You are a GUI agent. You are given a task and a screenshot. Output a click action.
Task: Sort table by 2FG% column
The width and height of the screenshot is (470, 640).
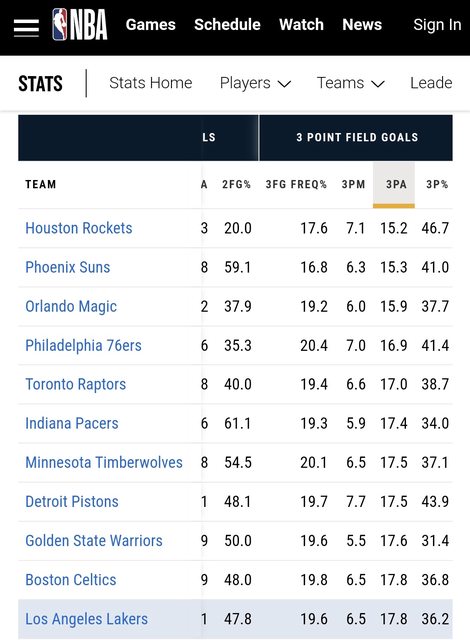point(236,184)
